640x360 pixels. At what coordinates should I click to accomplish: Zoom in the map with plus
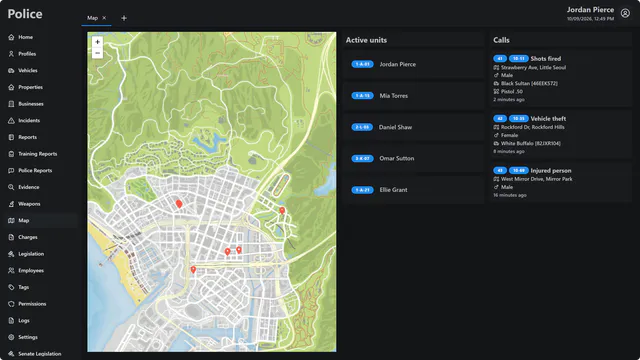tap(97, 42)
